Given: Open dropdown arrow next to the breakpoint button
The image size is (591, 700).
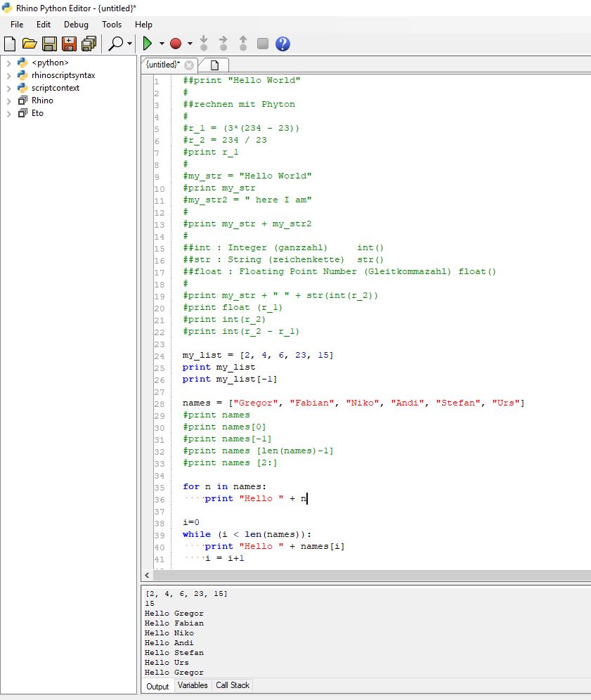Looking at the screenshot, I should point(190,44).
